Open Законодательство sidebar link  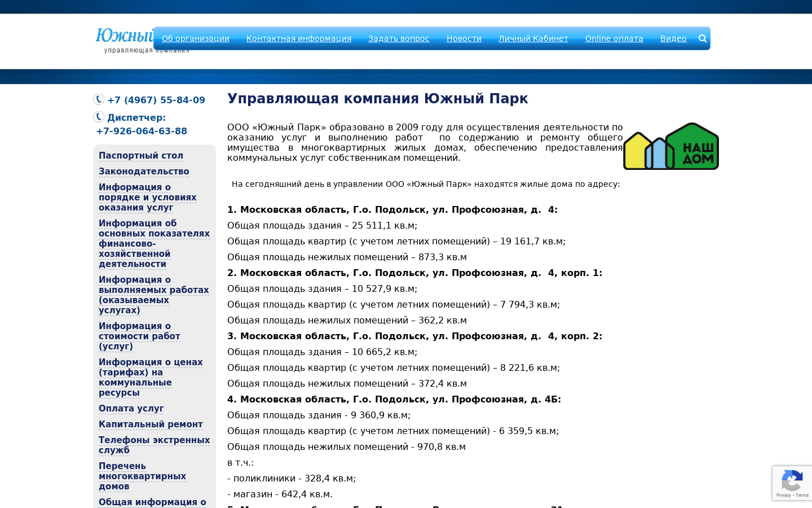[x=144, y=172]
